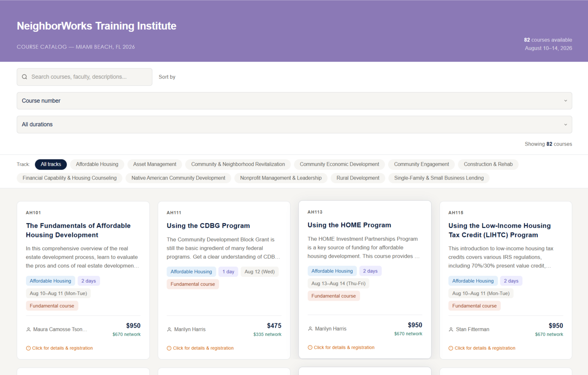The width and height of the screenshot is (588, 375).
Task: Click the Course Catalog Miami Beach subtitle
Action: pyautogui.click(x=76, y=47)
